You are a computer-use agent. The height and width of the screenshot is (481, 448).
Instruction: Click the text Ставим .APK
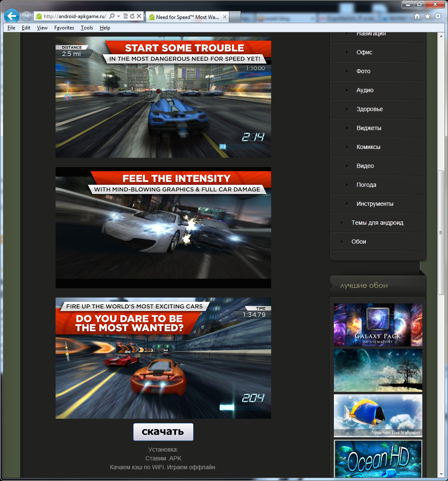[163, 458]
